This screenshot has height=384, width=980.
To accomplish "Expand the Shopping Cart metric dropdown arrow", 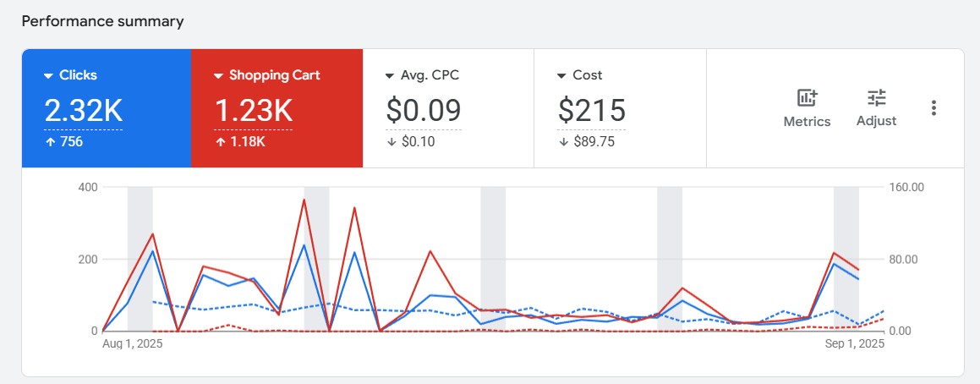I will (x=218, y=76).
